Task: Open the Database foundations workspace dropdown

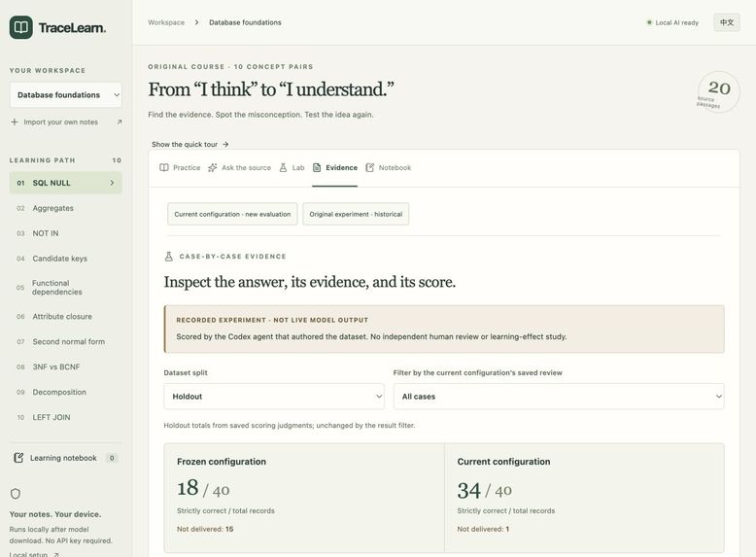Action: tap(65, 95)
